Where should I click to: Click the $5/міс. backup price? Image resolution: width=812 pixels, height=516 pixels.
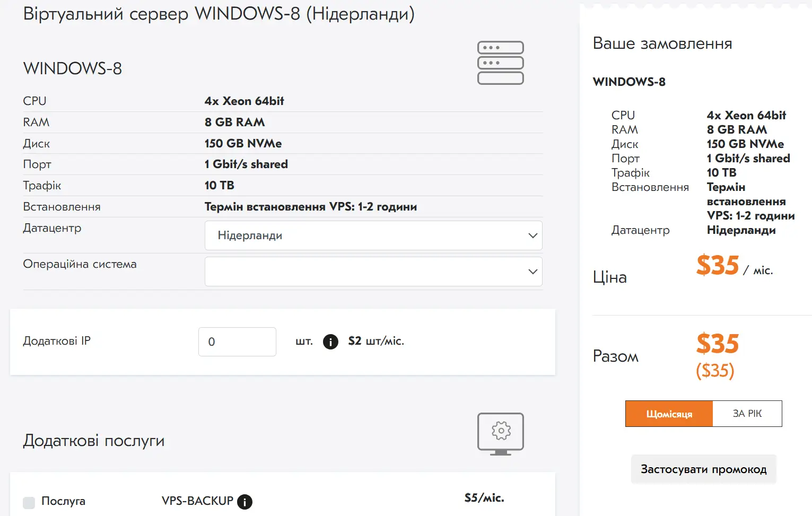pos(484,498)
